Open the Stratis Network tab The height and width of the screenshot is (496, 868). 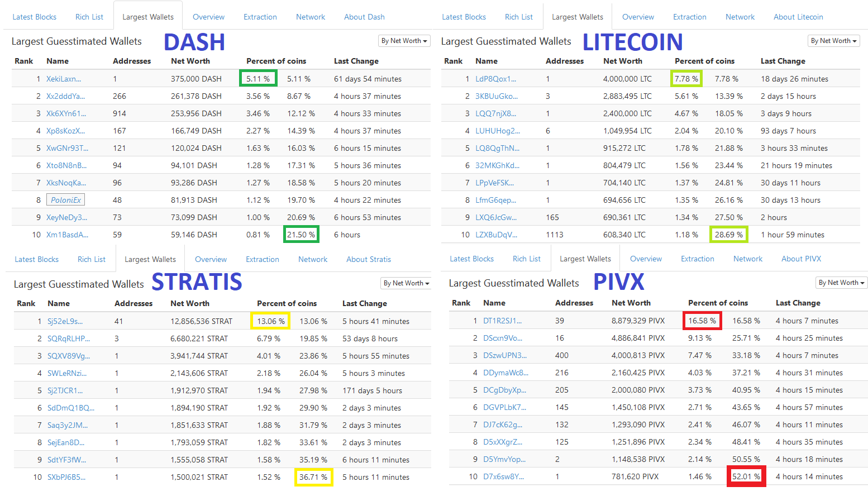click(313, 259)
